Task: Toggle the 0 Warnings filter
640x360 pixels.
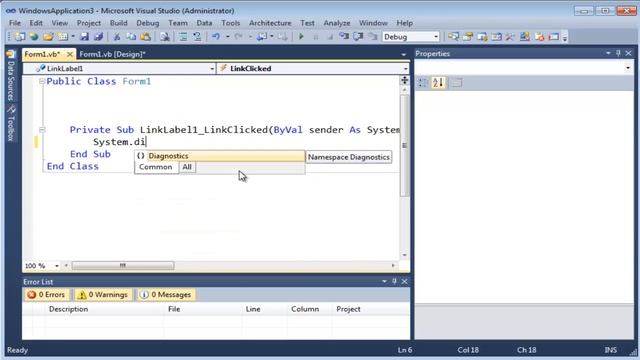Action: [102, 295]
